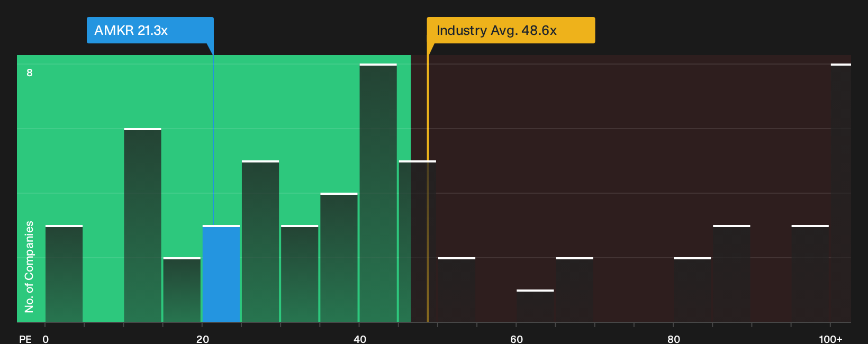Click the bar for PE 50 to 55
This screenshot has height=344, width=868.
(x=457, y=289)
